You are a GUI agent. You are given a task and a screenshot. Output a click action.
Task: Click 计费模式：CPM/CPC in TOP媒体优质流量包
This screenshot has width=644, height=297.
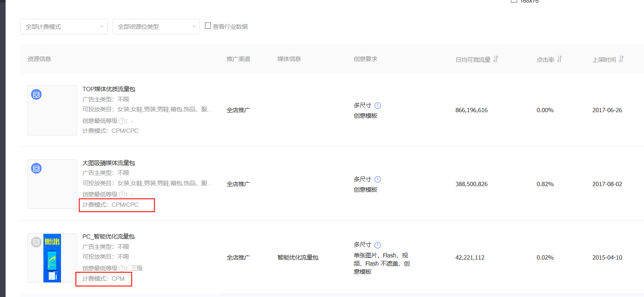pyautogui.click(x=110, y=131)
